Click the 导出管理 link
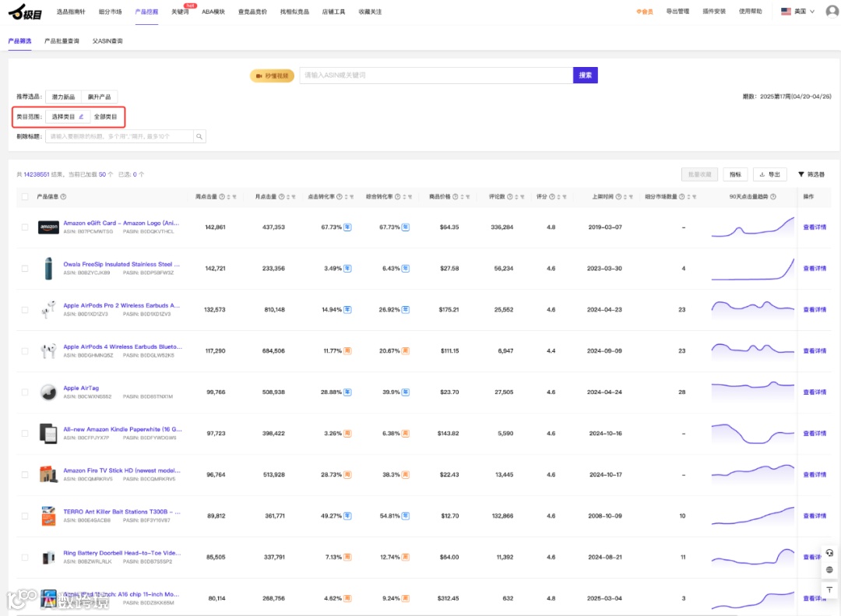Screen dimensions: 841x616 point(677,11)
